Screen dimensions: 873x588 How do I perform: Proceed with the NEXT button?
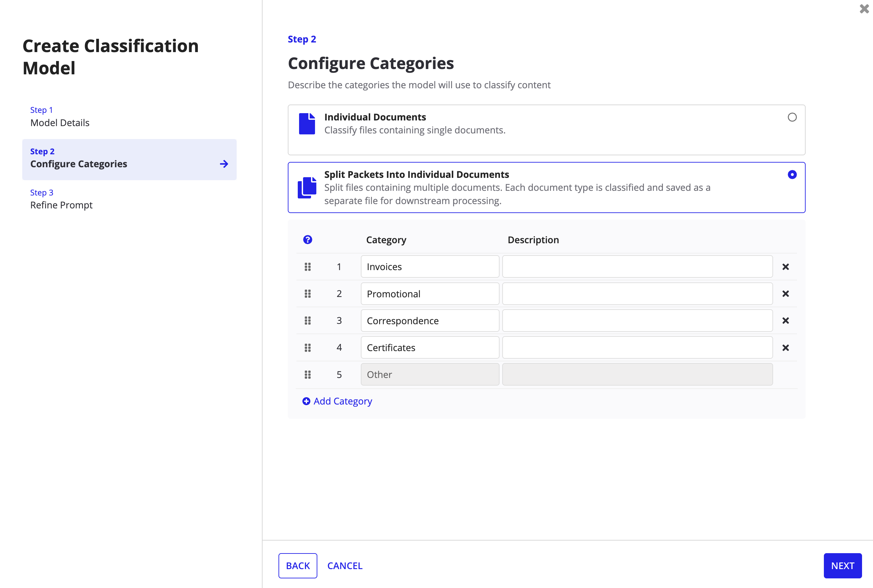[842, 565]
